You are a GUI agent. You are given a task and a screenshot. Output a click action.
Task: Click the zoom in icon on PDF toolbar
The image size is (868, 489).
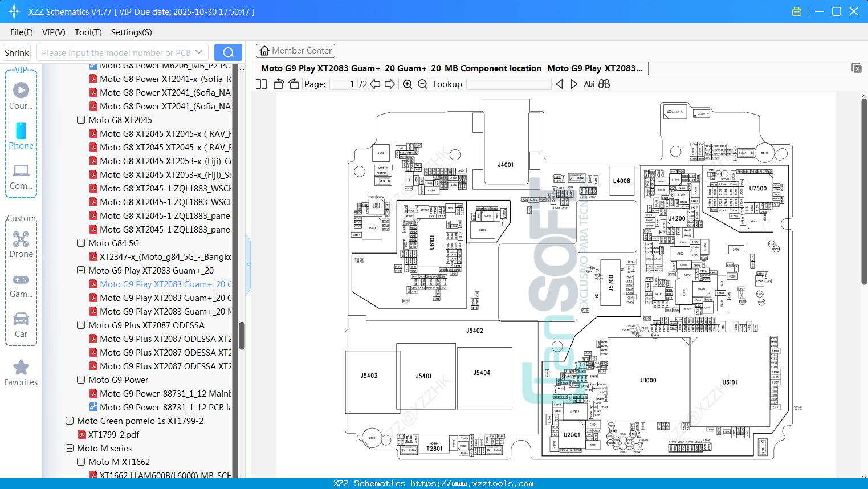[408, 84]
